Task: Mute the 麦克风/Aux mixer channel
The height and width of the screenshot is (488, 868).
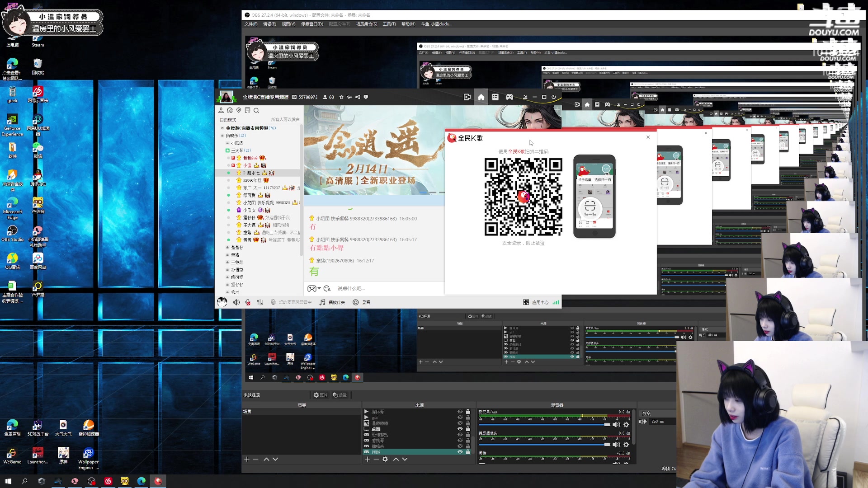Action: tap(616, 425)
